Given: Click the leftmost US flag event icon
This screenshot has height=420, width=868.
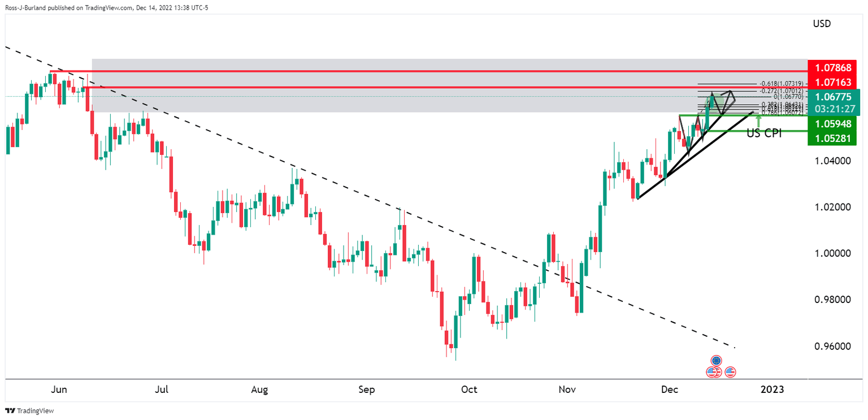Looking at the screenshot, I should [712, 372].
